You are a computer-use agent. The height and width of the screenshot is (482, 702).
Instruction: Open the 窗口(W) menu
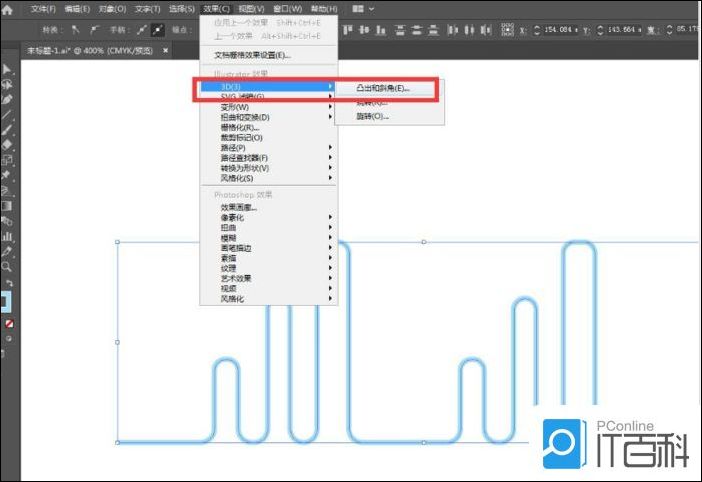click(287, 9)
